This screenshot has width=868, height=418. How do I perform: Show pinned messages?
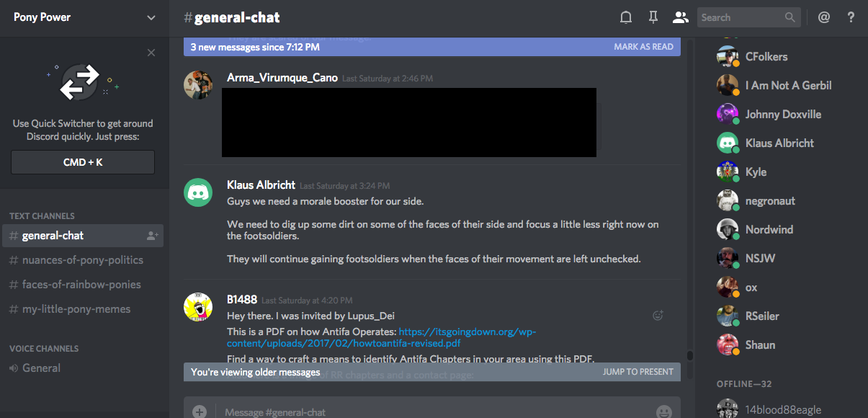(x=653, y=17)
